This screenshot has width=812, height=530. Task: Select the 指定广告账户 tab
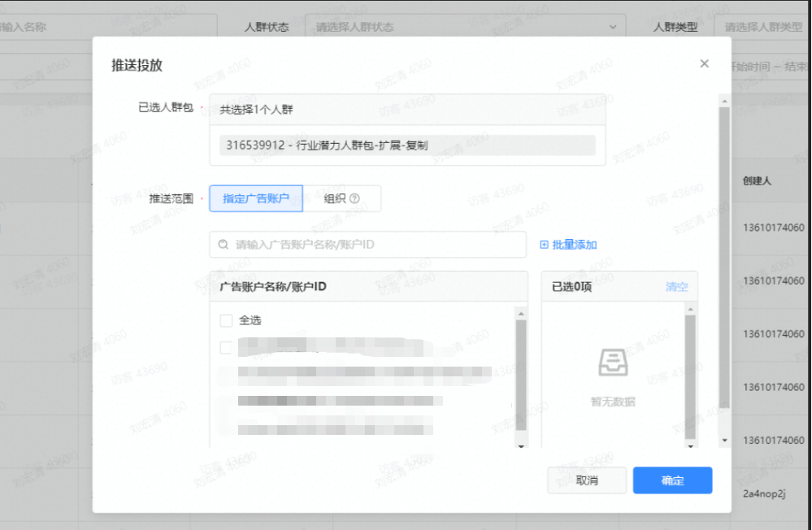point(256,198)
